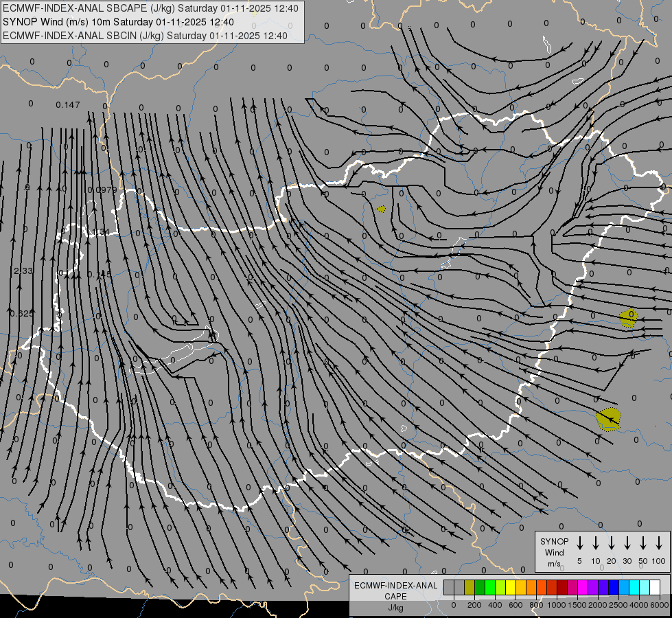Select the SBCAPE layer title line
Screen dimensions: 672x618
151,8
